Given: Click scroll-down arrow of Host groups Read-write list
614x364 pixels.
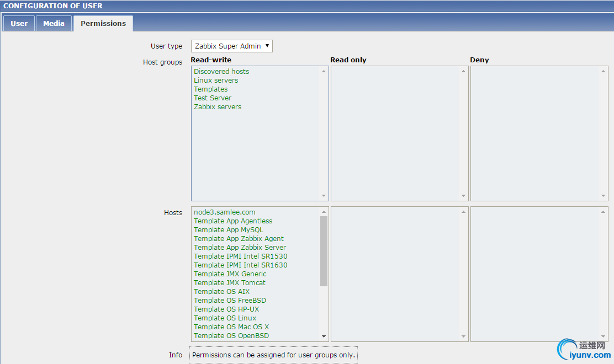Looking at the screenshot, I should pos(324,195).
